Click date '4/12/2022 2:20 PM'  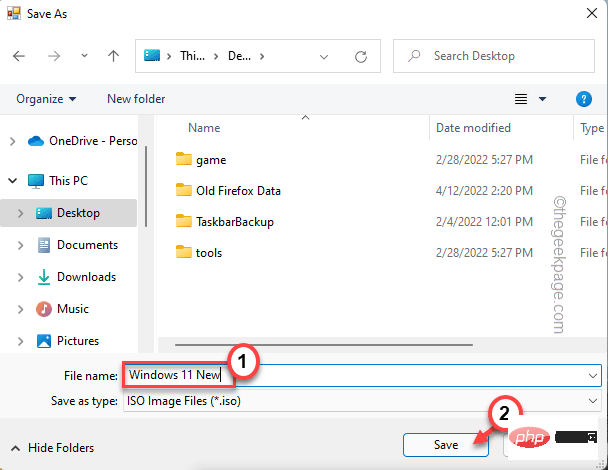[484, 191]
